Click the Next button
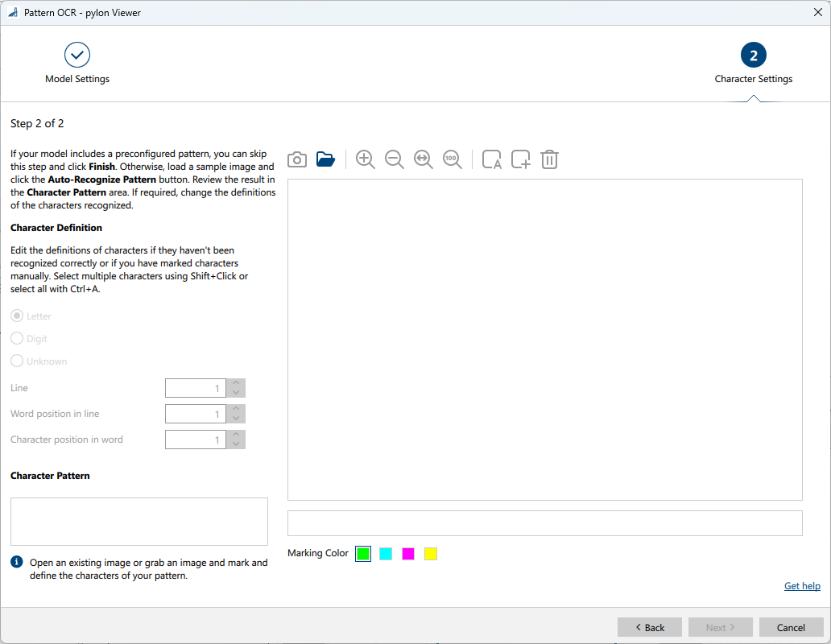 click(720, 627)
